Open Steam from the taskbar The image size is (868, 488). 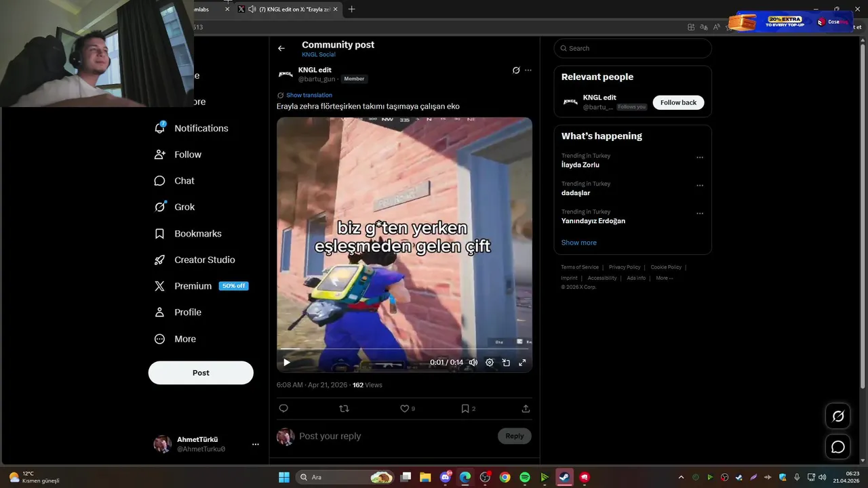(565, 477)
